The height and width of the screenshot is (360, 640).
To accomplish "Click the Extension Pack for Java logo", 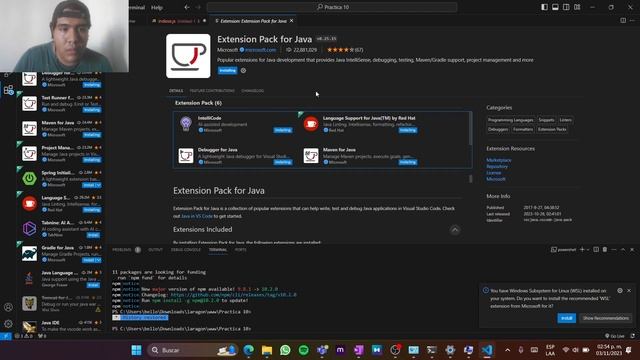I will 188,56.
